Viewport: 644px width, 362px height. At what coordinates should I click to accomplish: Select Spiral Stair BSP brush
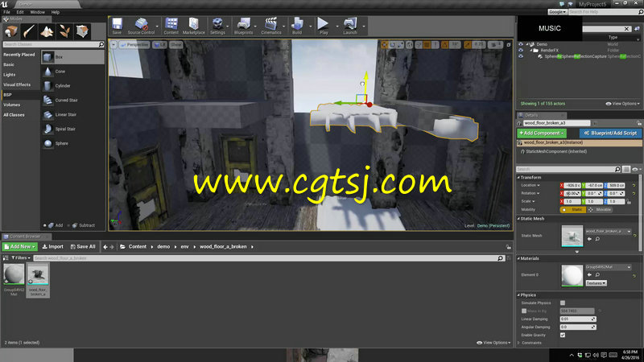[x=72, y=129]
